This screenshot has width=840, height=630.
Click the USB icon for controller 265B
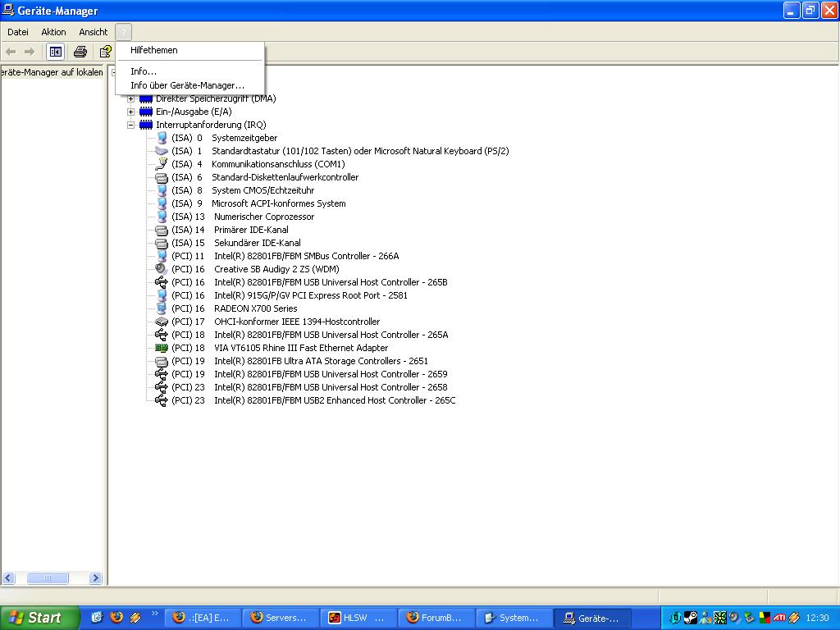tap(162, 282)
